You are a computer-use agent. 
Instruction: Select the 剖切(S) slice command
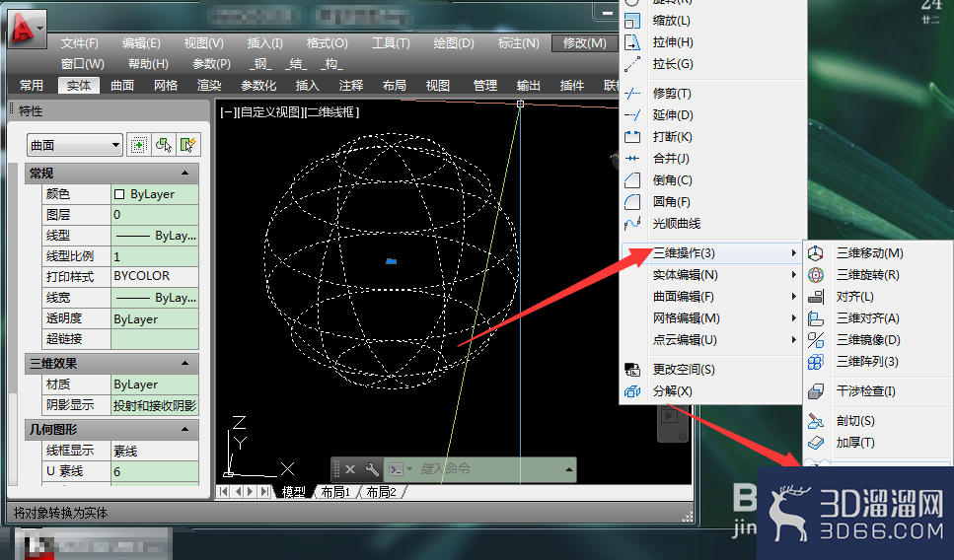[x=855, y=421]
